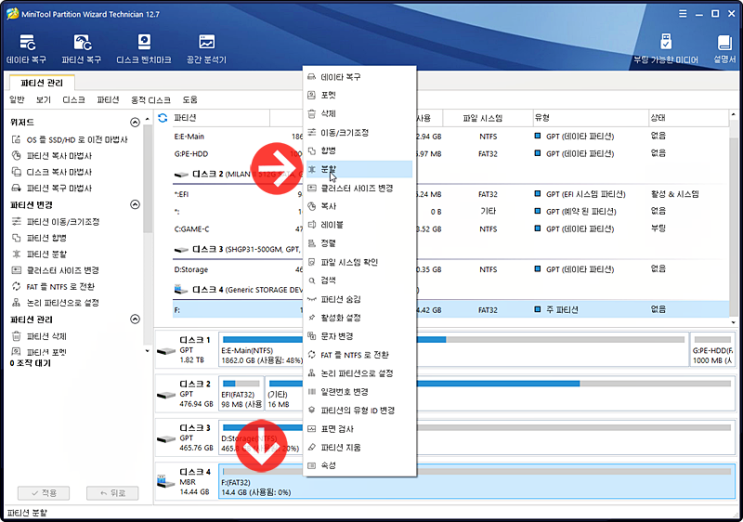This screenshot has width=743, height=522.
Task: Choose 포맷 in the context menu
Action: (x=359, y=95)
